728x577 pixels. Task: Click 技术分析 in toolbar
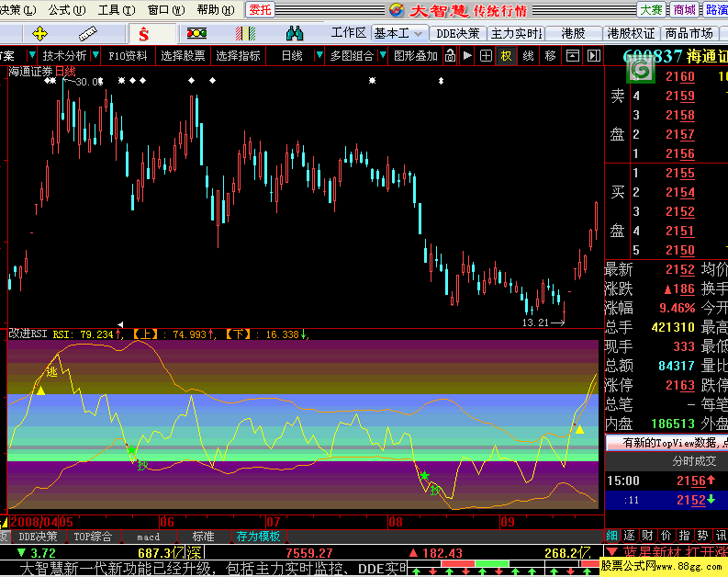click(64, 56)
